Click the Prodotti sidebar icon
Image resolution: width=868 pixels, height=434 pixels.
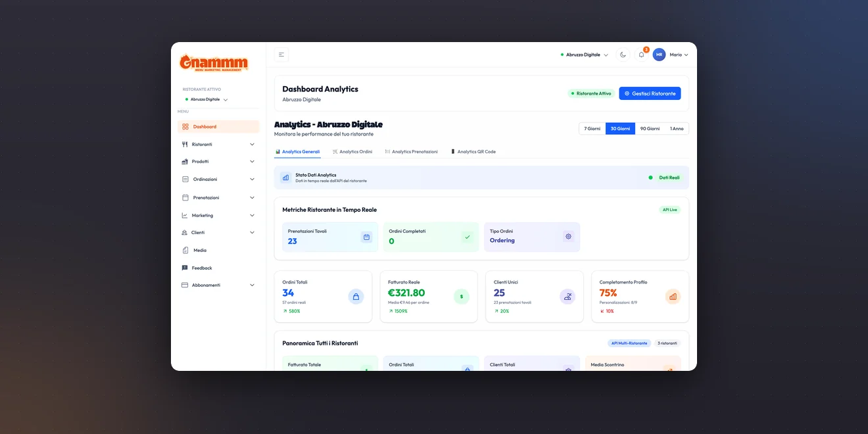coord(185,161)
